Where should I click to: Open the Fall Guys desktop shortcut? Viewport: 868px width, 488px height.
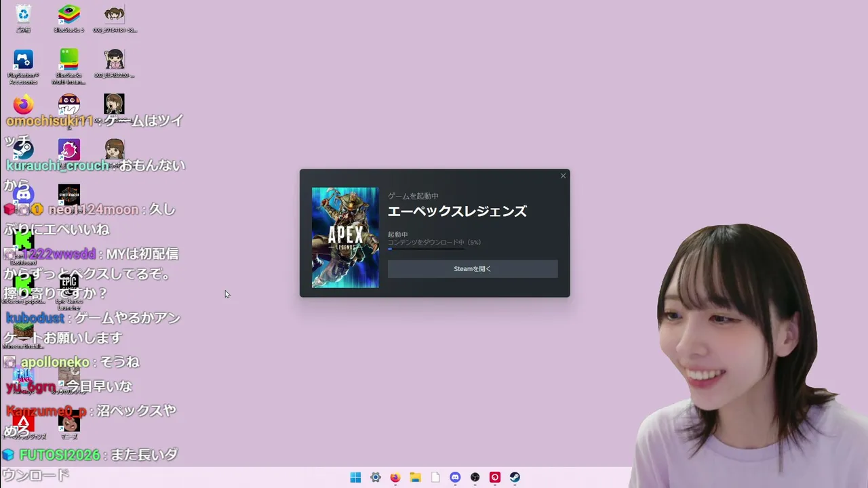click(x=23, y=380)
